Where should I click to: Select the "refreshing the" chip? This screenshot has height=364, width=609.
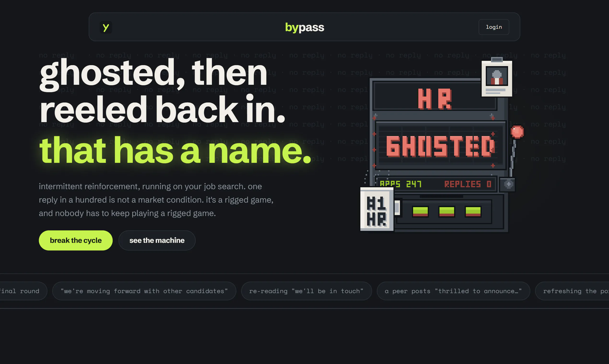pos(572,291)
